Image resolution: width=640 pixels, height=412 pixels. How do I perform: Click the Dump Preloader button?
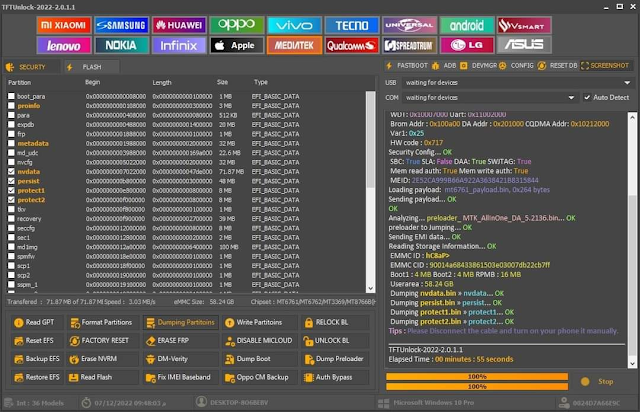pyautogui.click(x=335, y=359)
